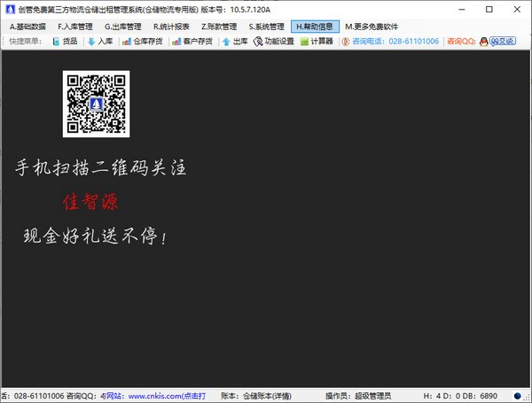
Task: Click the QQ penguin icon
Action: [x=483, y=42]
